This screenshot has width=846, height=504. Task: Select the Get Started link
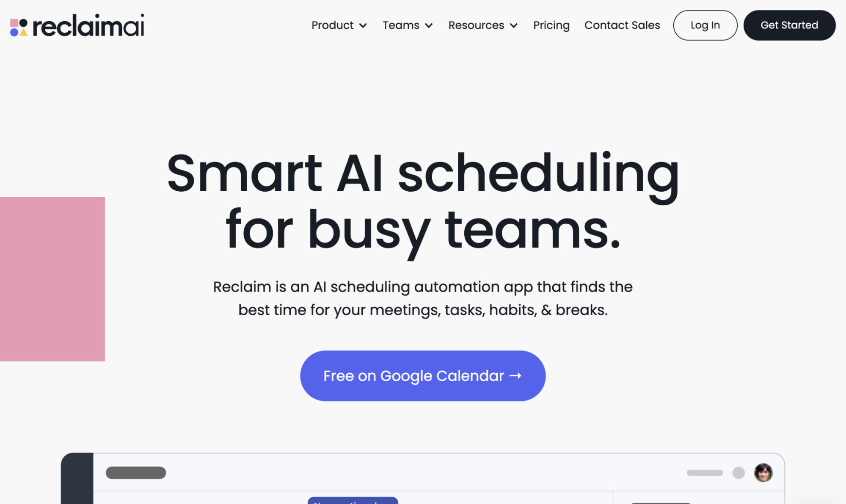790,25
